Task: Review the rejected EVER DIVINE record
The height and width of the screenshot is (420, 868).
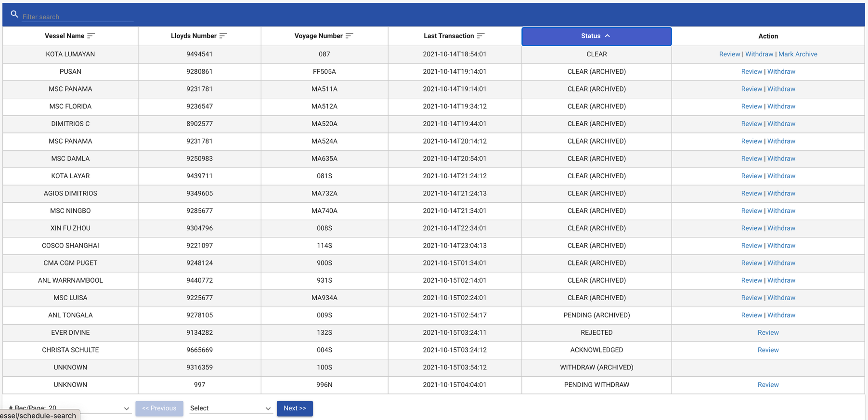Action: coord(768,332)
